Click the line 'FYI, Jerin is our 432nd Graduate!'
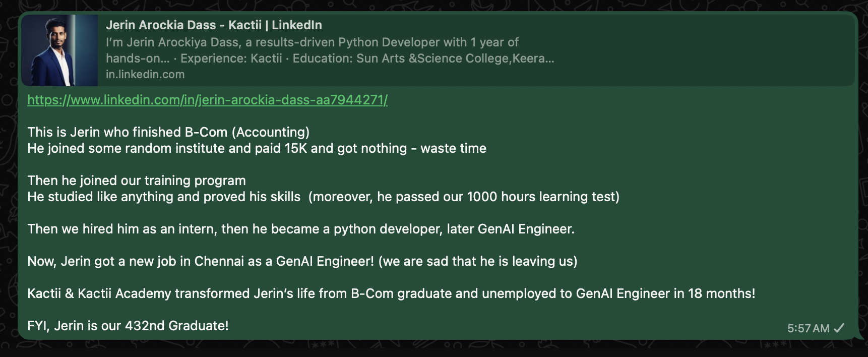Screen dimensions: 868x357 (x=128, y=326)
